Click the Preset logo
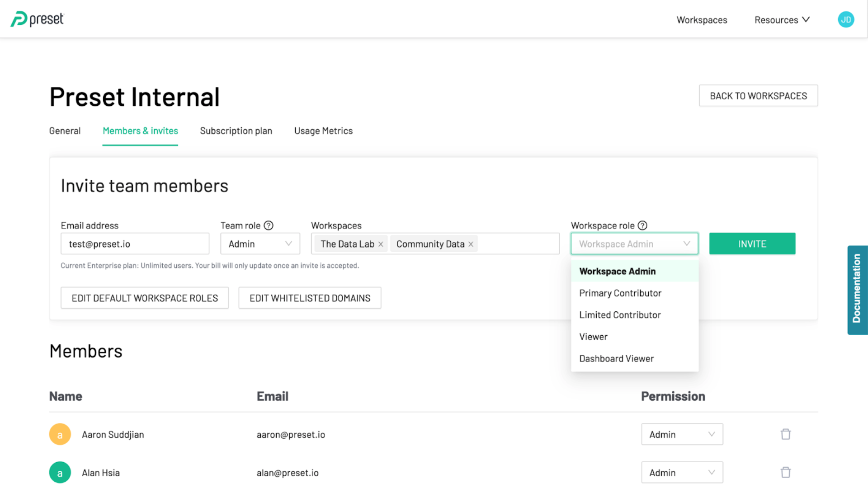 [37, 19]
